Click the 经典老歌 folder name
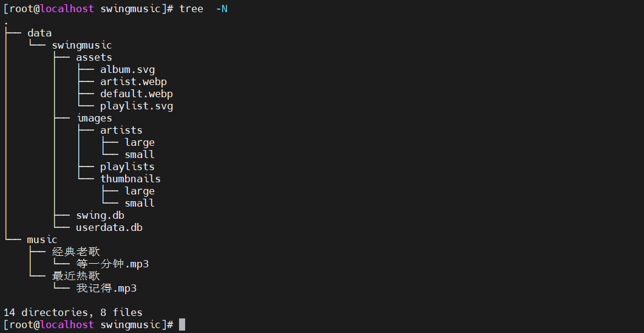The image size is (644, 333). click(76, 252)
